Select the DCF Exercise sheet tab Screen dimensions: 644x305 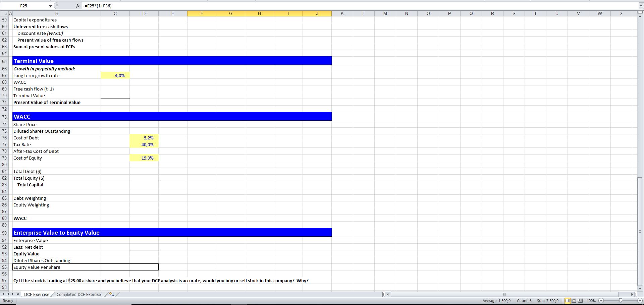coord(37,294)
